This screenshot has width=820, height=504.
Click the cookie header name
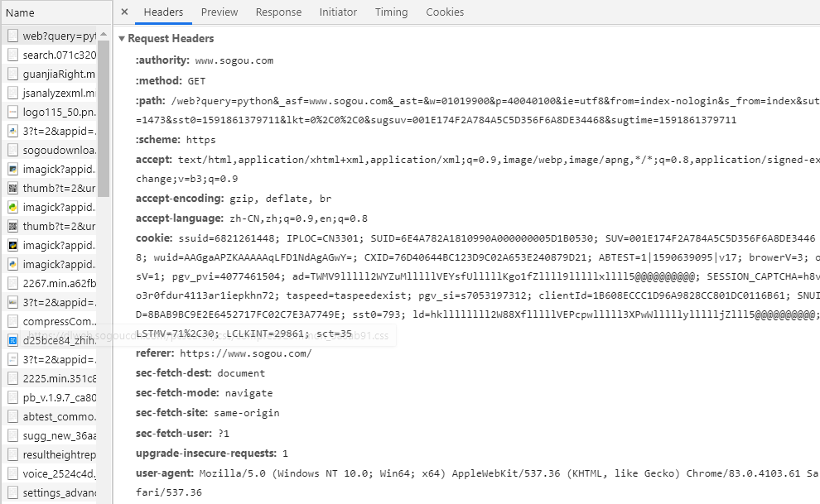[154, 238]
